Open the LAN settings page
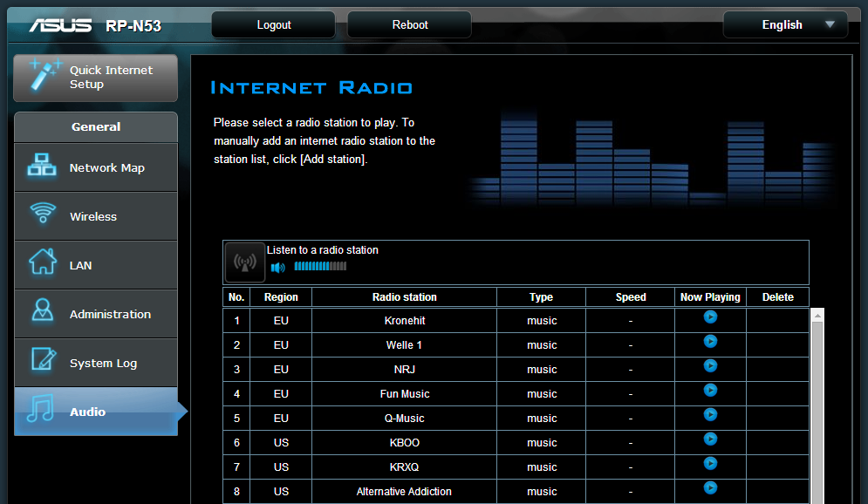868x504 pixels. (x=96, y=265)
